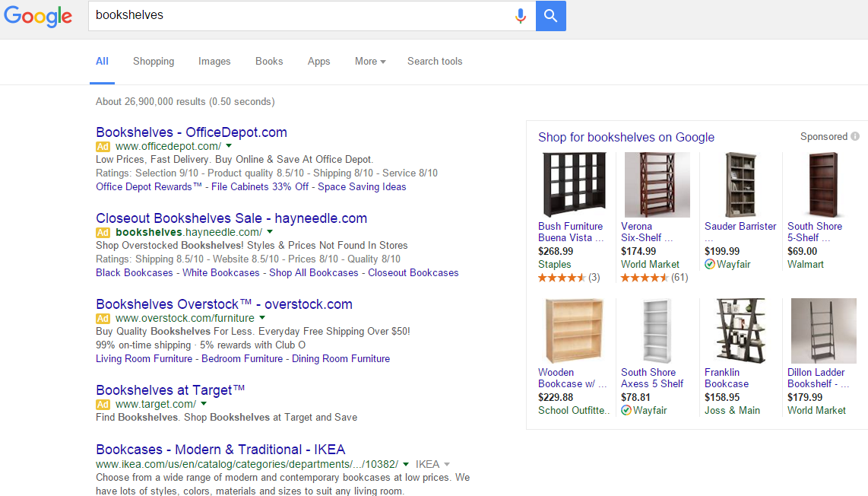The width and height of the screenshot is (868, 496).
Task: Open Bookshelves at Target result
Action: (x=170, y=390)
